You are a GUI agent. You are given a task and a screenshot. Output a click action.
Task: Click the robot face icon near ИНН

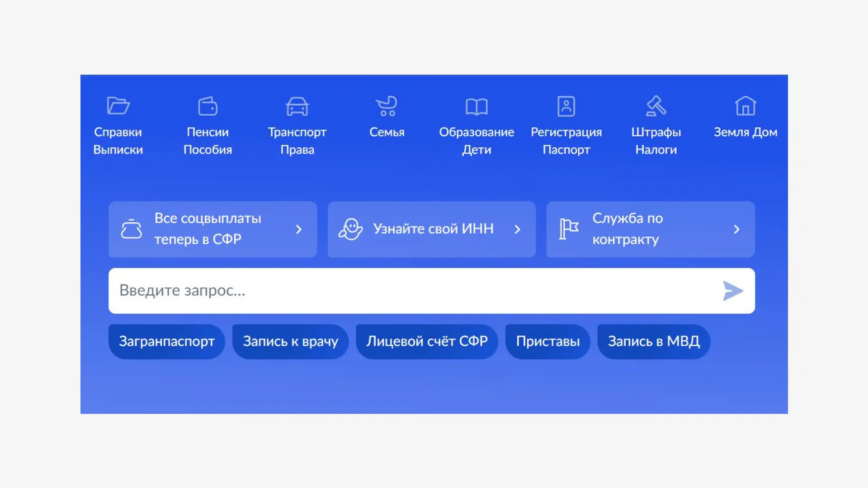pos(350,229)
